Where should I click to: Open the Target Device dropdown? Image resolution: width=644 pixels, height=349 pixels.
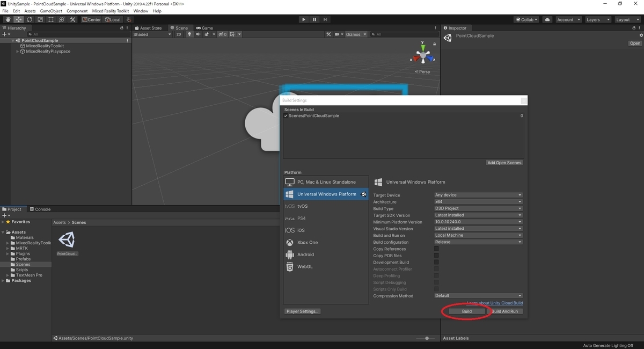[478, 195]
